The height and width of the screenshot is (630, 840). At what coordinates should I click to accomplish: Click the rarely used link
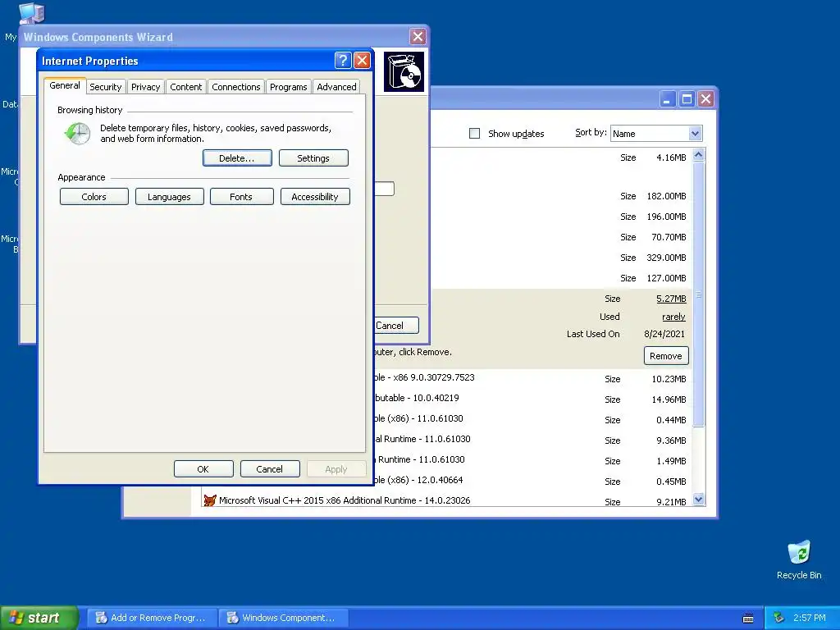(x=673, y=317)
